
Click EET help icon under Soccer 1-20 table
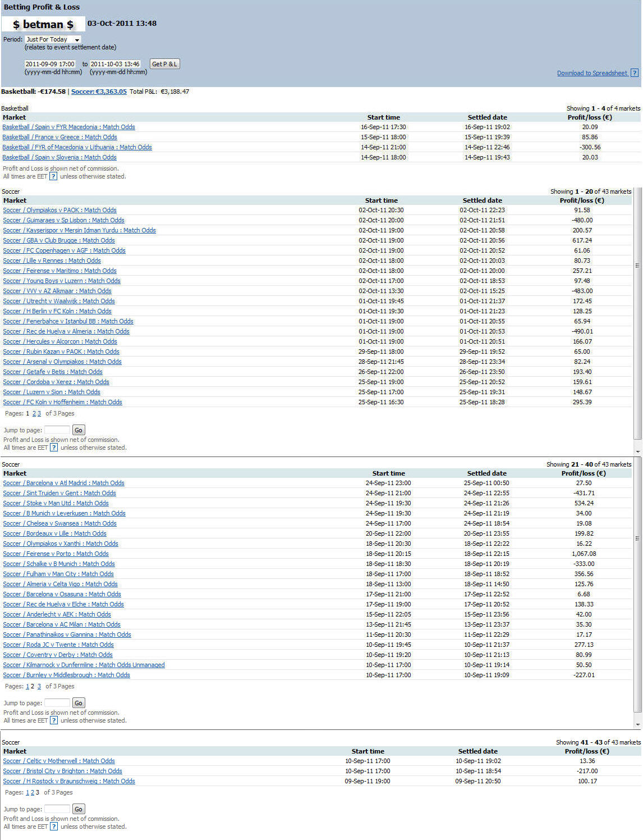click(x=54, y=448)
